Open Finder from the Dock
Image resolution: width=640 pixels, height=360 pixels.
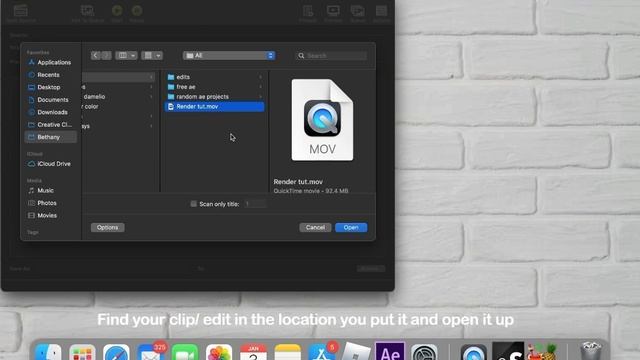click(x=48, y=353)
